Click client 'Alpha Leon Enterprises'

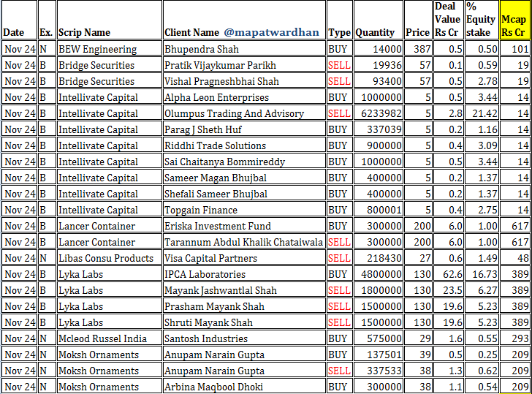coord(244,97)
